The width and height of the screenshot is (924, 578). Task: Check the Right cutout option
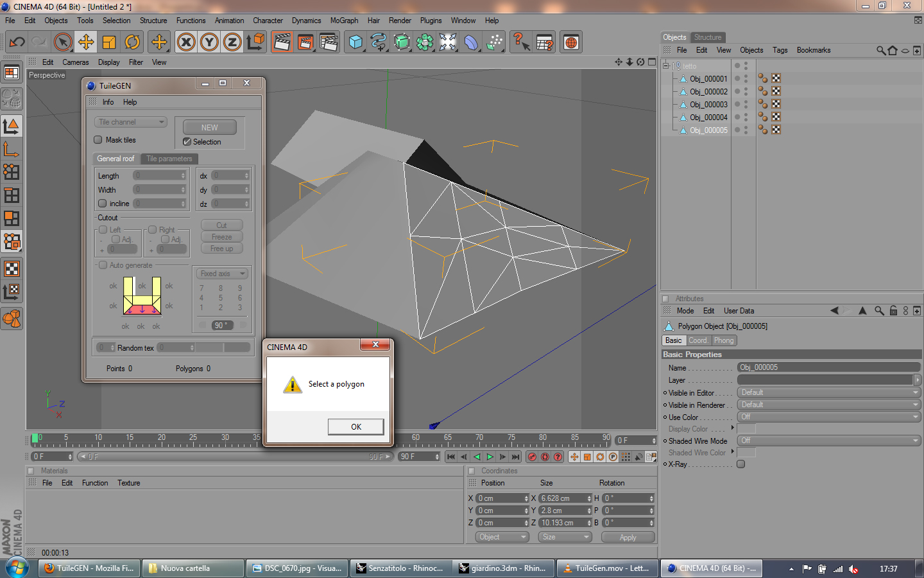153,230
